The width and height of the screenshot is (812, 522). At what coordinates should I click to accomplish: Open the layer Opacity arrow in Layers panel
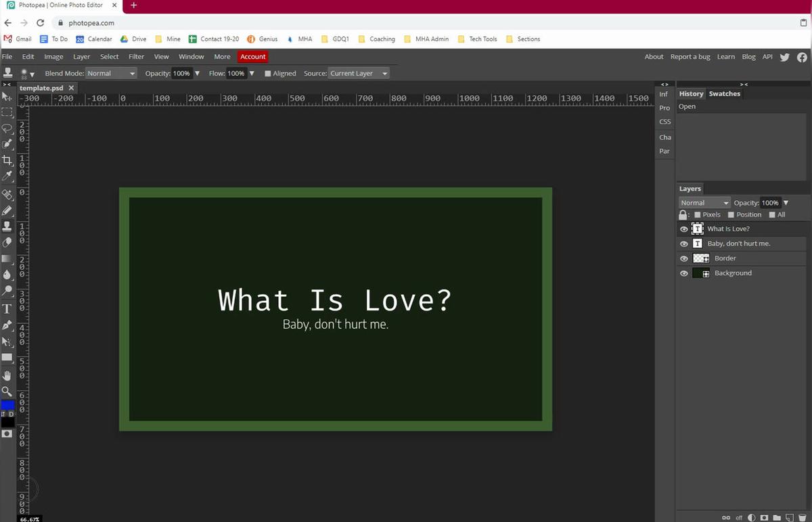coord(786,203)
